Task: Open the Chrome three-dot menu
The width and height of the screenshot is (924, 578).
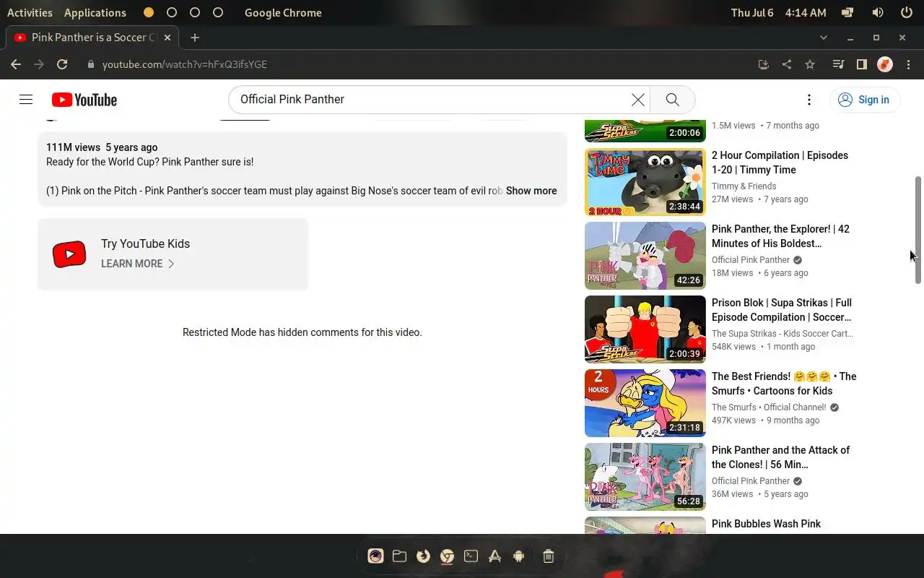Action: (x=908, y=64)
